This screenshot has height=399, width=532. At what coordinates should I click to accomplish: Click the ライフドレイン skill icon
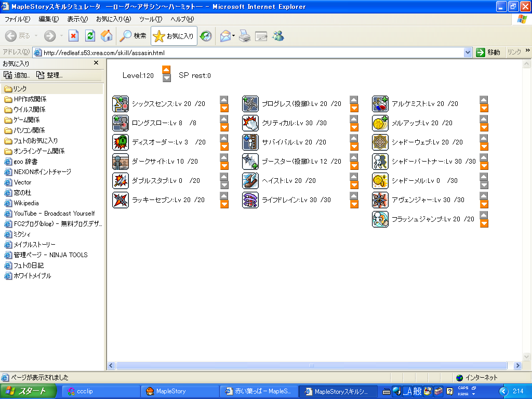point(250,200)
